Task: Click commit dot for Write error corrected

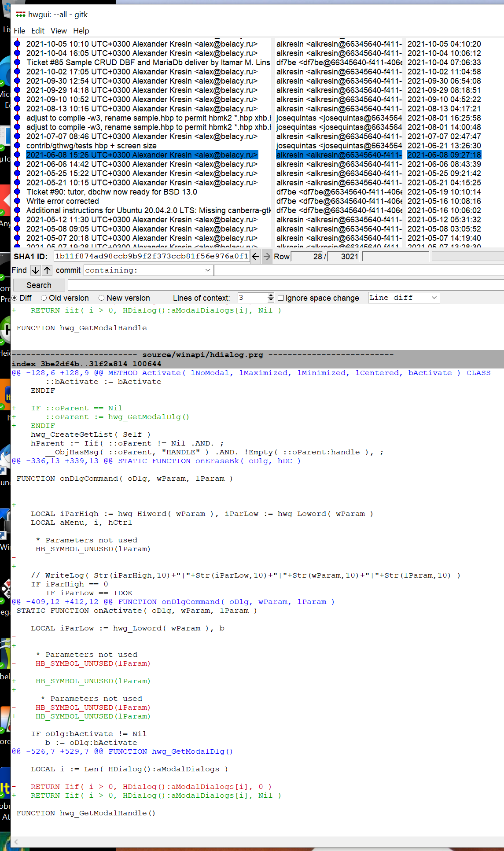Action: [x=17, y=201]
